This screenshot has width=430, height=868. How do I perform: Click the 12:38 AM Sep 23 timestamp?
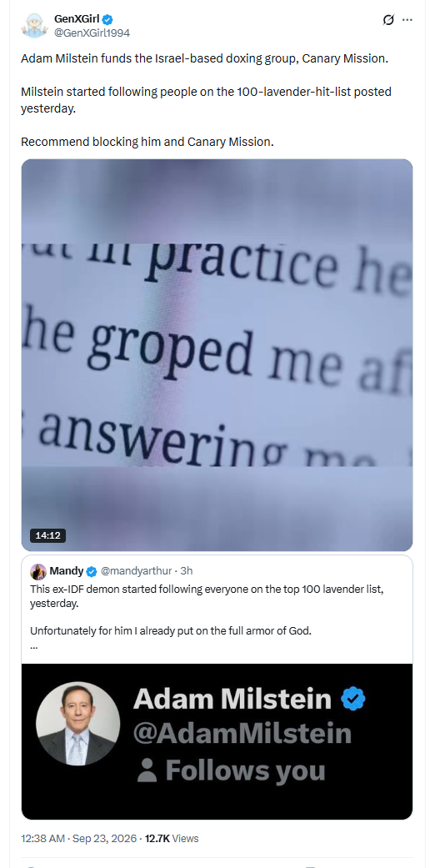(78, 838)
